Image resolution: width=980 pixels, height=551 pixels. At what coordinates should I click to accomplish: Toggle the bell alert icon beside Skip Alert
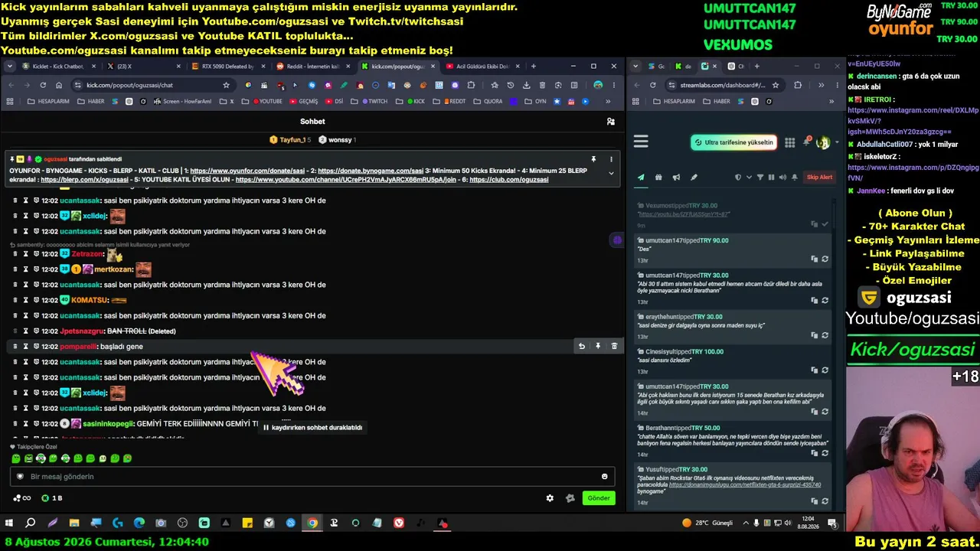[795, 178]
